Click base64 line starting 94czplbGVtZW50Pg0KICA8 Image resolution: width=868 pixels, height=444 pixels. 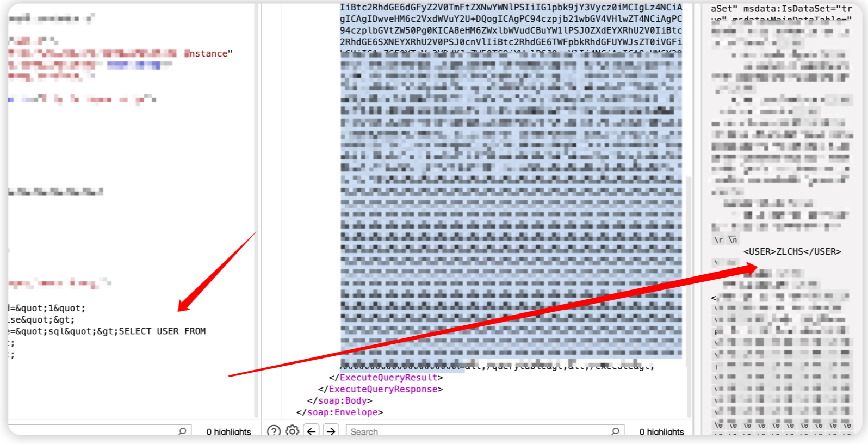pyautogui.click(x=511, y=30)
